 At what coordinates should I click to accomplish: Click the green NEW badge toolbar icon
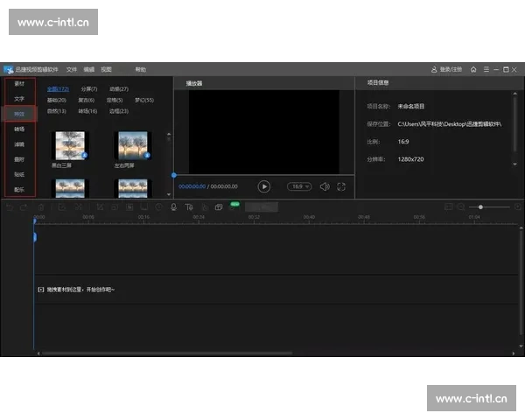[x=234, y=206]
